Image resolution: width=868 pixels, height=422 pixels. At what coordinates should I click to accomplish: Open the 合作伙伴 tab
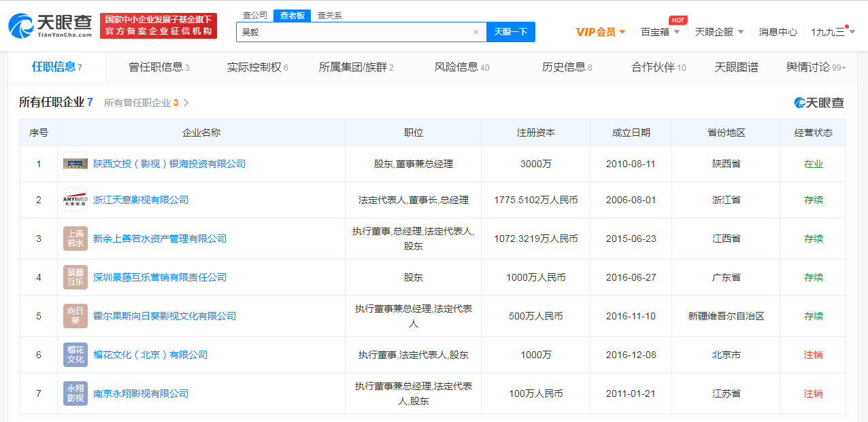[x=658, y=67]
